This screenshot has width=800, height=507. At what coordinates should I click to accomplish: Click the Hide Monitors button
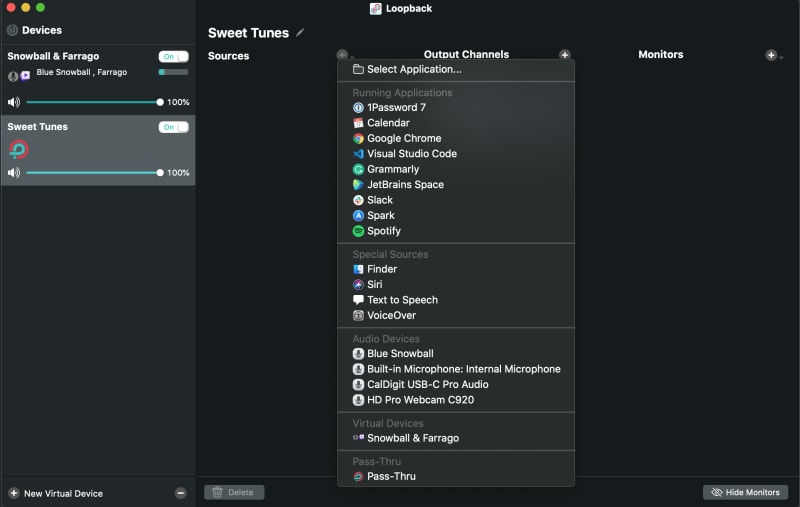745,492
